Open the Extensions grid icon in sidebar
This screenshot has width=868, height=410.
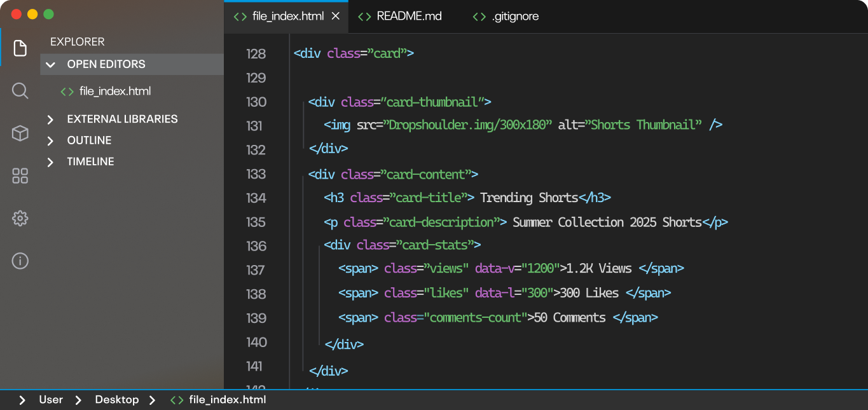tap(20, 176)
